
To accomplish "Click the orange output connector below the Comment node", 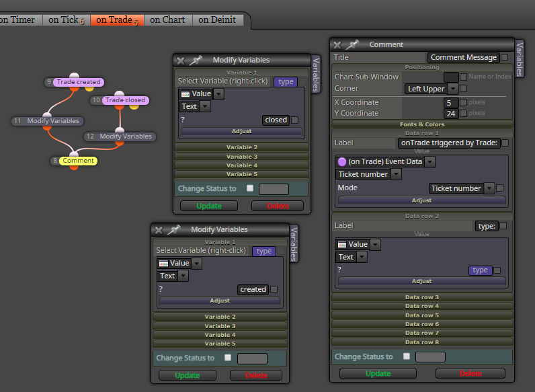I will (74, 167).
